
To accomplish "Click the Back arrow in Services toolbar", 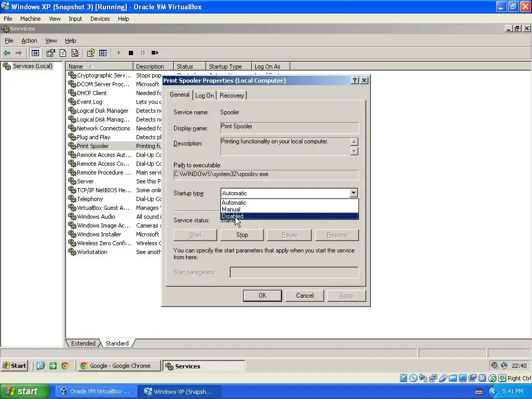I will click(x=7, y=53).
